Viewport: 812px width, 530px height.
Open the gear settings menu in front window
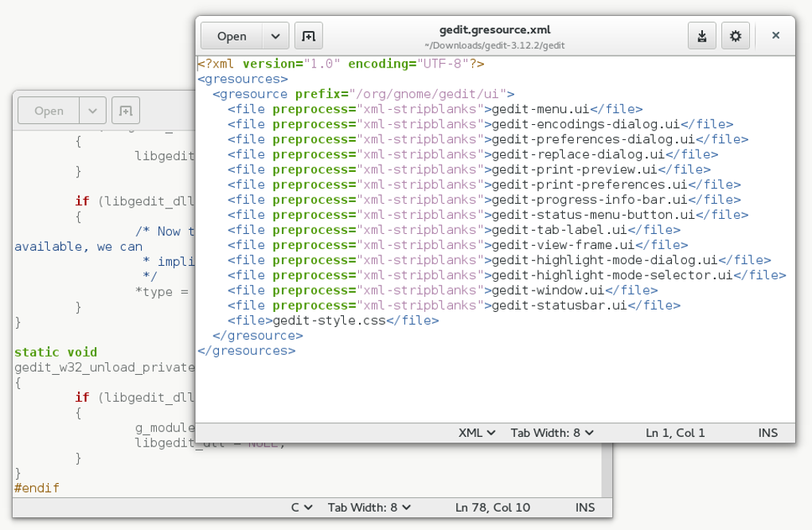tap(736, 36)
